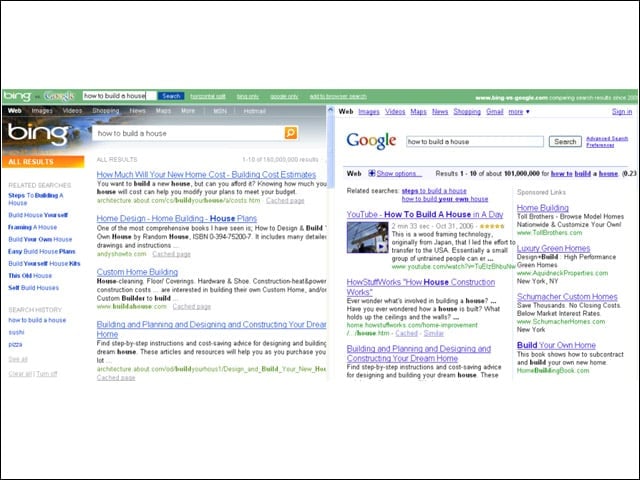The image size is (640, 480).
Task: Click Cached page for andyshowto.com result
Action: click(x=171, y=254)
